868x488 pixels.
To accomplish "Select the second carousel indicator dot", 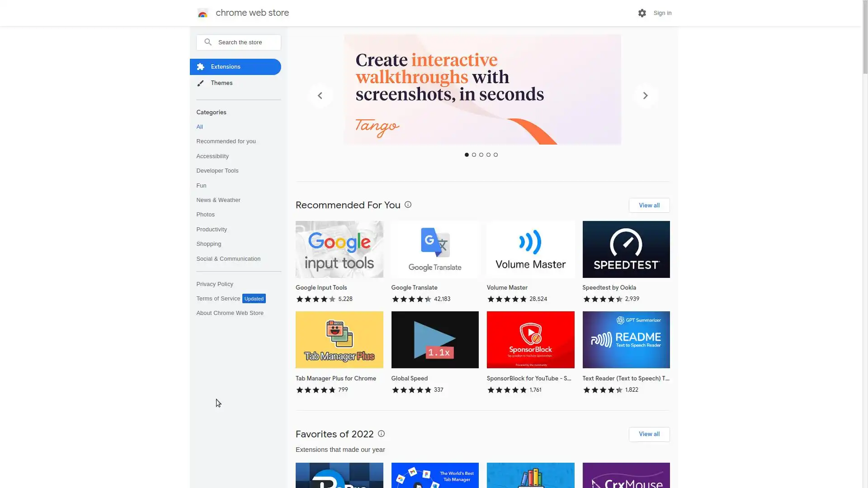I will [x=474, y=155].
